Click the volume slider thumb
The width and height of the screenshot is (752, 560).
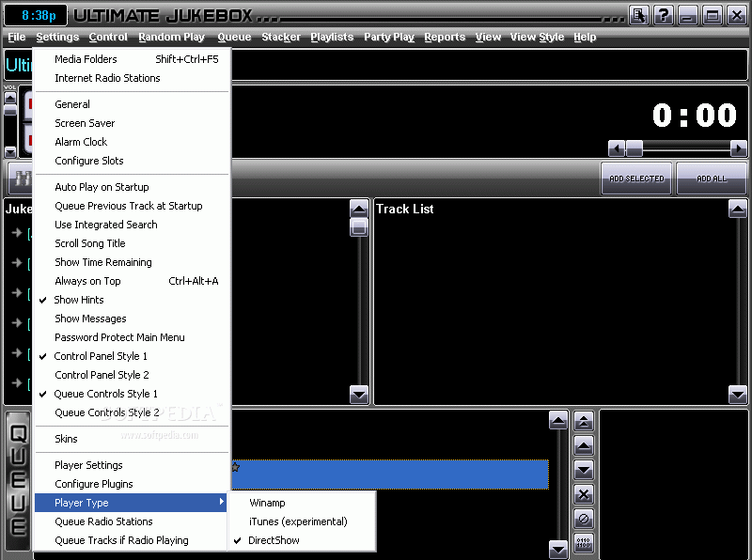(x=10, y=110)
